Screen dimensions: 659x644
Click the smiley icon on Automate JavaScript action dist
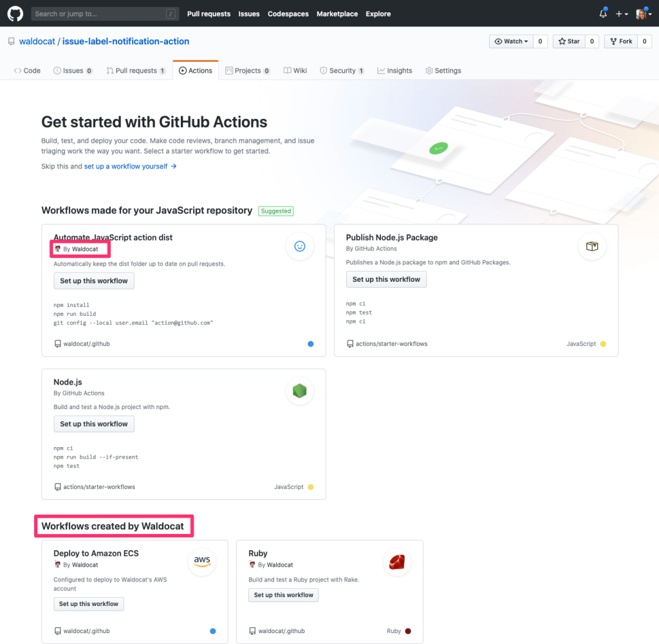[299, 246]
